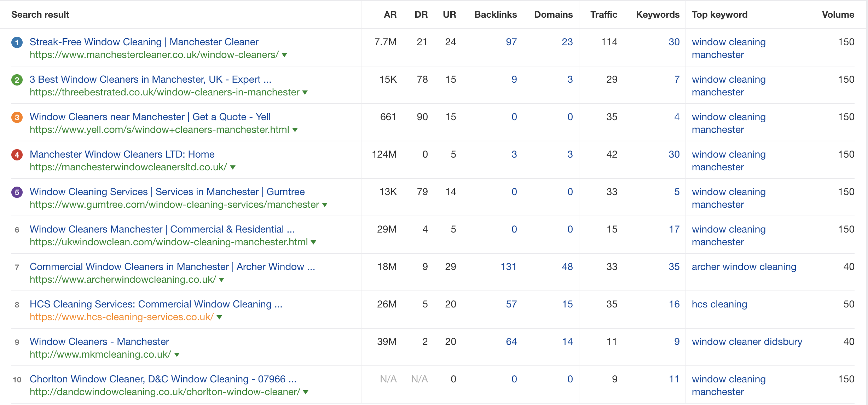Screen dimensions: 868x405
Task: Expand dropdown next to ukwindowclean.com URL
Action: pyautogui.click(x=313, y=242)
